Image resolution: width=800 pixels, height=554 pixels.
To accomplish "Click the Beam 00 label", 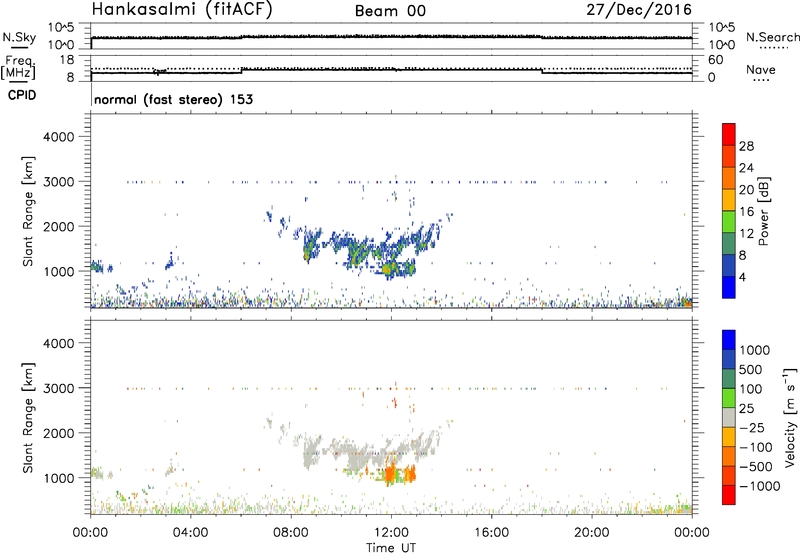I will click(390, 11).
